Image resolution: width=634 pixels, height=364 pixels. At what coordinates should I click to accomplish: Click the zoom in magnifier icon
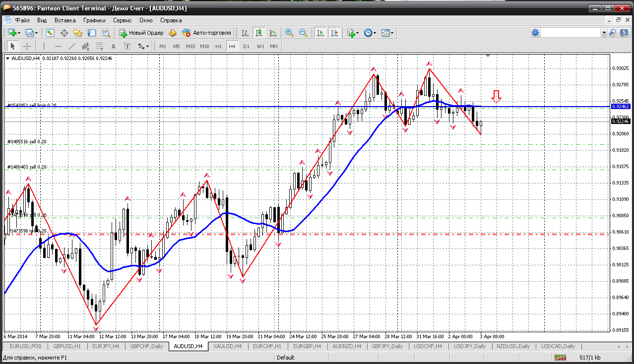pyautogui.click(x=289, y=33)
